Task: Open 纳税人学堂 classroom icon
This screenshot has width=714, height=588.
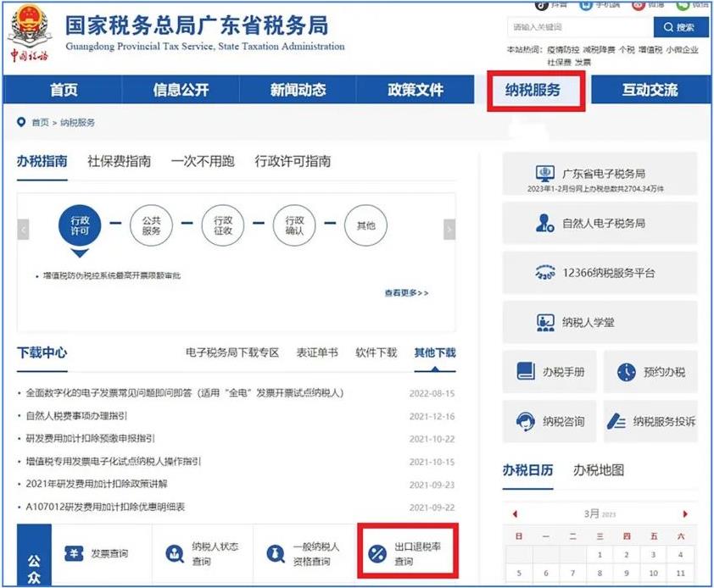Action: (x=545, y=322)
